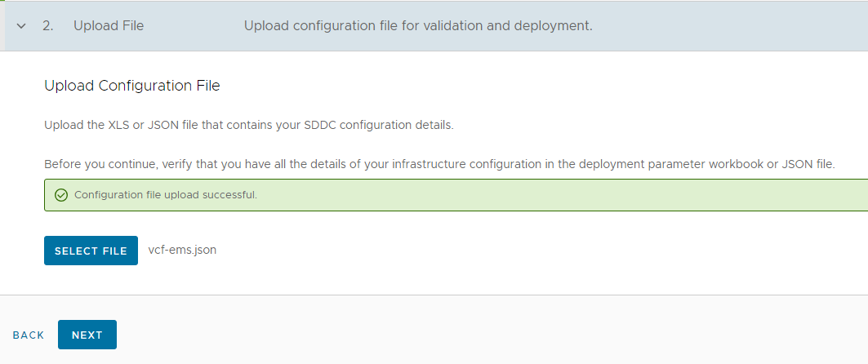The width and height of the screenshot is (868, 364).
Task: Select the uploaded vcf-ems.json file name
Action: pyautogui.click(x=182, y=251)
